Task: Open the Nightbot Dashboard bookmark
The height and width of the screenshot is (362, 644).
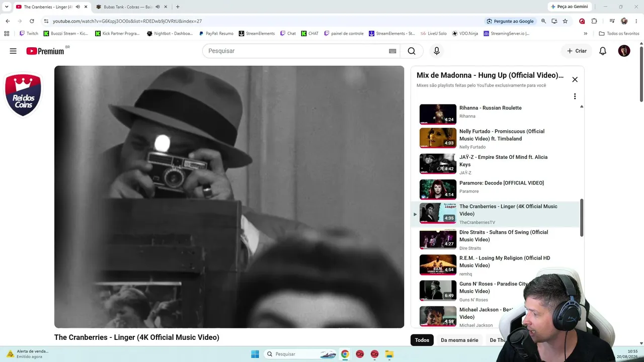Action: (x=170, y=34)
